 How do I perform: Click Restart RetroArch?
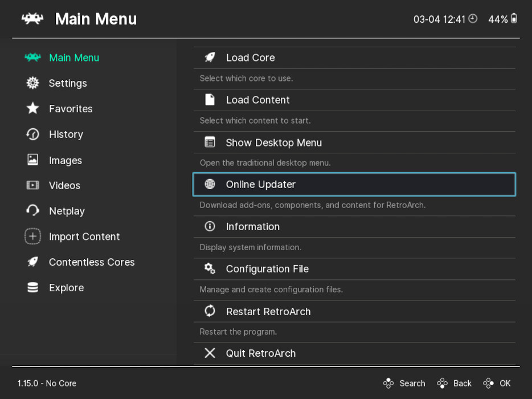pyautogui.click(x=268, y=311)
